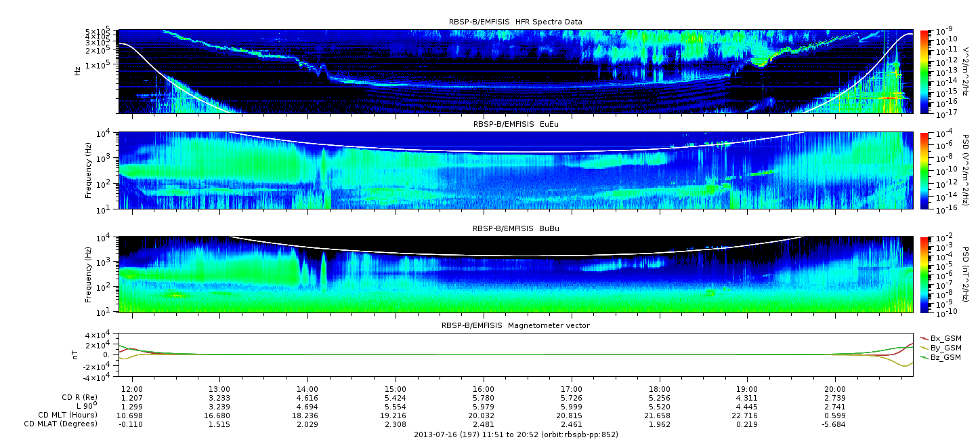Click the Magnetometer vector panel title
Image resolution: width=980 pixels, height=446 pixels.
click(x=515, y=325)
